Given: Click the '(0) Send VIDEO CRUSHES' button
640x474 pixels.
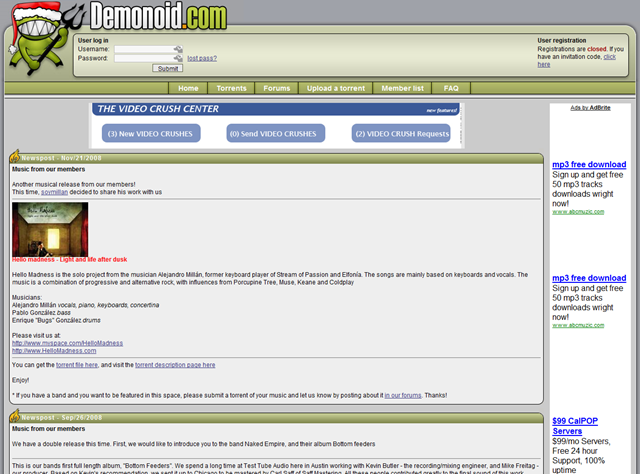Looking at the screenshot, I should 276,134.
